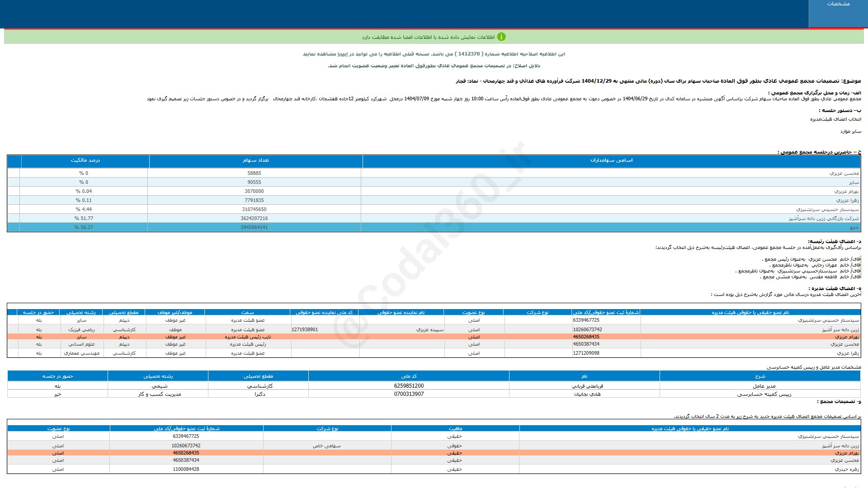This screenshot has height=488, width=868.
Task: Click the نوع عضویت header in the new board table
Action: tap(58, 428)
